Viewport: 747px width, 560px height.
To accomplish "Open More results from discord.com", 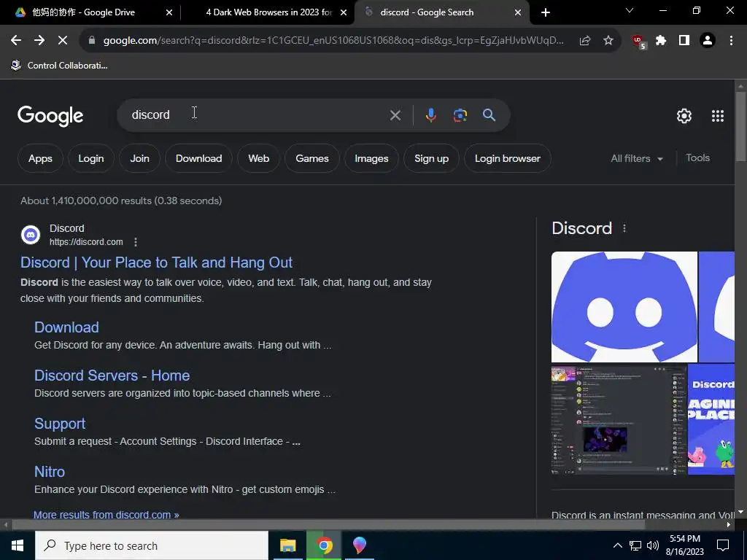I will click(107, 515).
